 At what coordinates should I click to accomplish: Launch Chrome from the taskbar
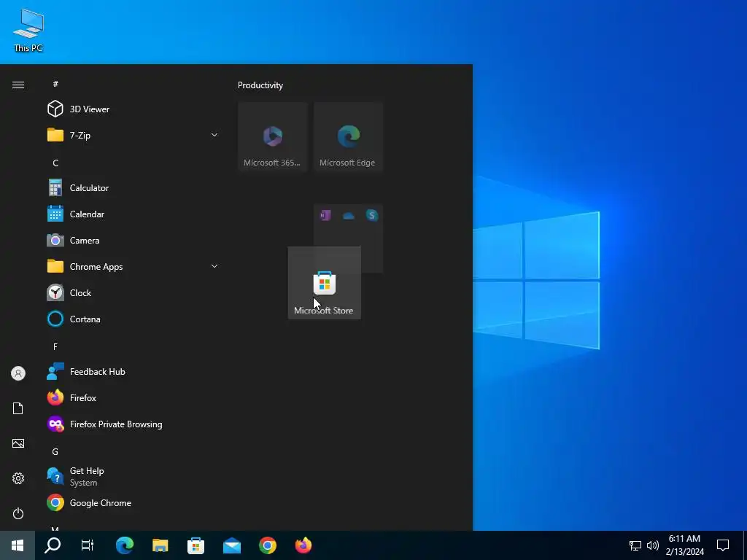click(x=268, y=545)
